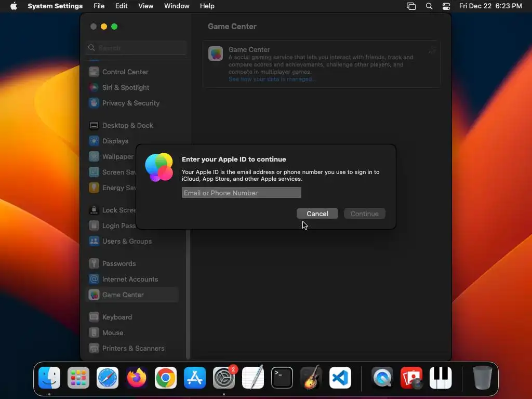
Task: Open Control Center in menu bar
Action: [x=446, y=6]
